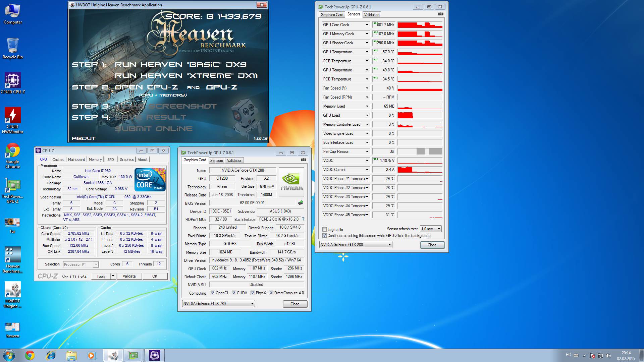Click the BIOS Version field 62.00.0E.00.01
The width and height of the screenshot is (644, 362).
tap(252, 203)
